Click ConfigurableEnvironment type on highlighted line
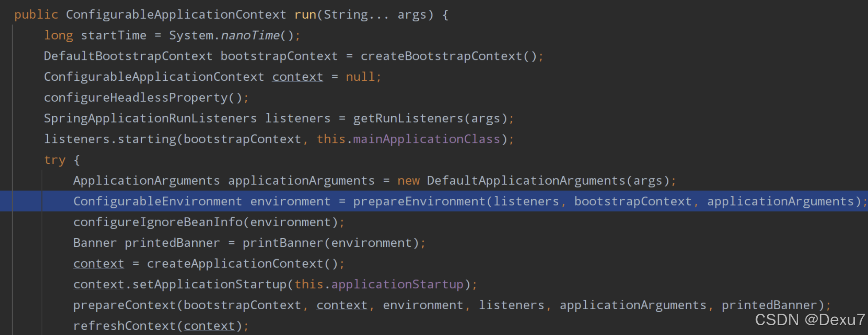This screenshot has width=868, height=335. pyautogui.click(x=158, y=201)
